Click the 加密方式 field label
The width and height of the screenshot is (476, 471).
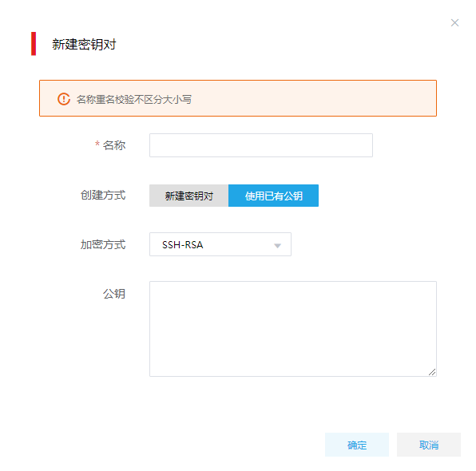103,244
